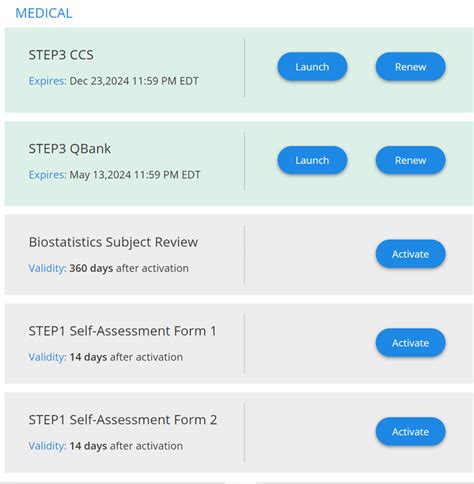This screenshot has height=484, width=474.
Task: Launch the STEP3 QBank
Action: [x=312, y=160]
